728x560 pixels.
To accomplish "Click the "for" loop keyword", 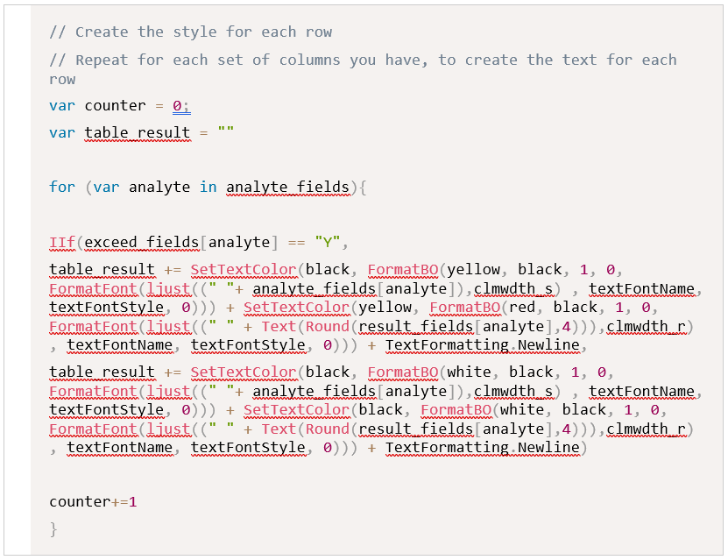I will [x=62, y=188].
